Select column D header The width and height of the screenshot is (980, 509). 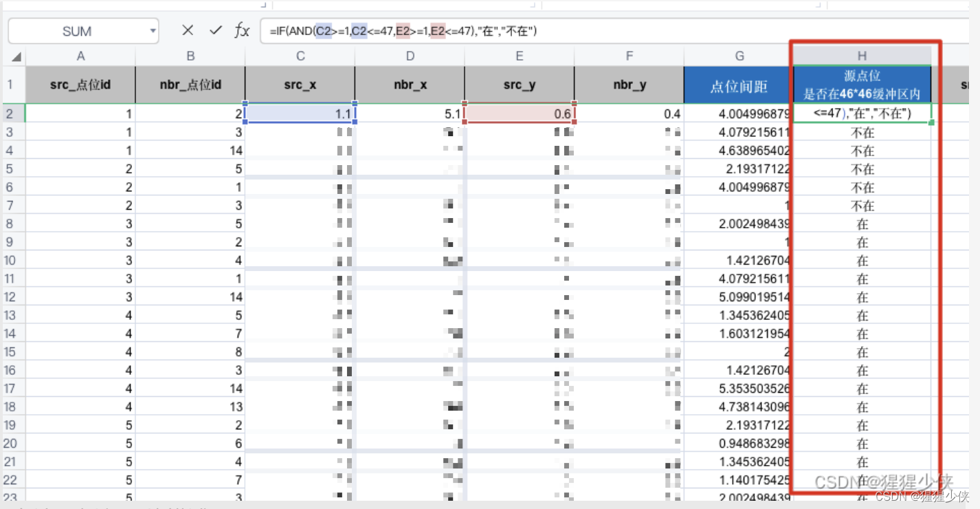click(410, 56)
